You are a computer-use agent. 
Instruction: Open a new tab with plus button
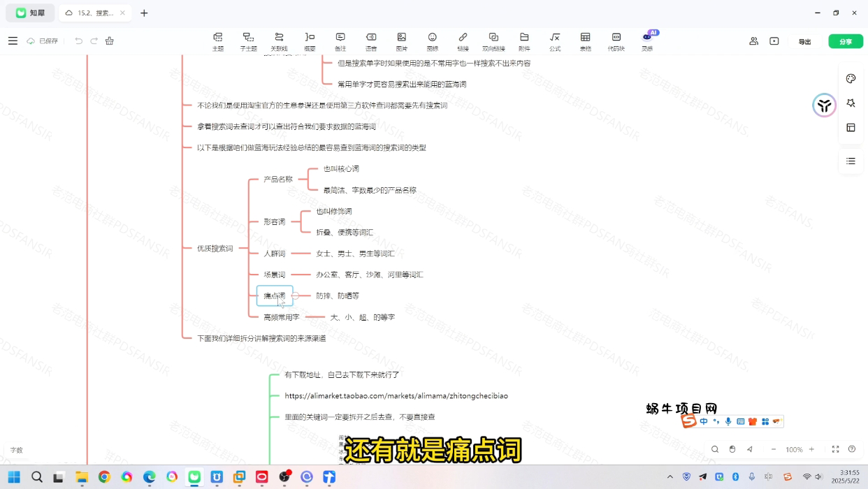pyautogui.click(x=144, y=13)
